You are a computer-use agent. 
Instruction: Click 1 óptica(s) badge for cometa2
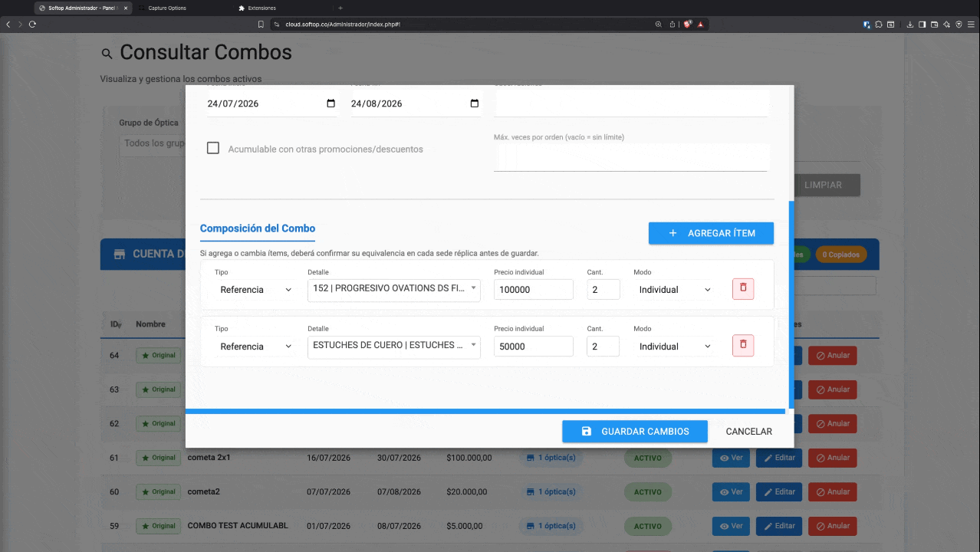coord(551,492)
